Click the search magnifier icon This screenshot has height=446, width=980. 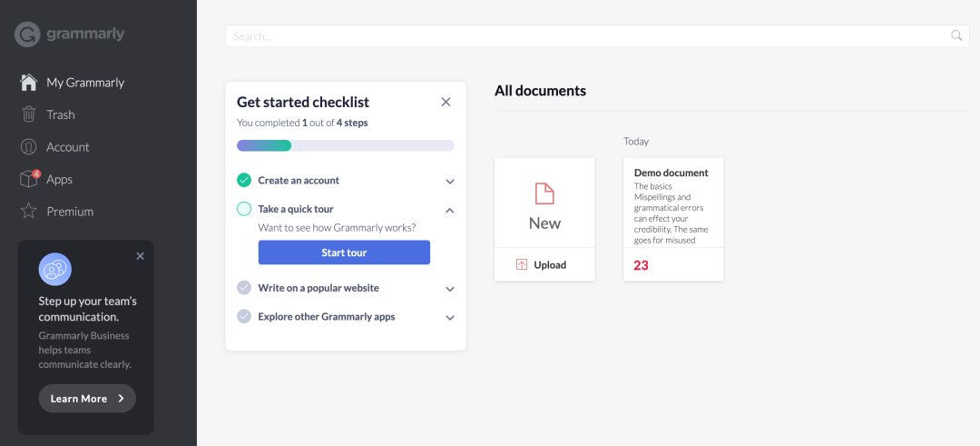955,36
